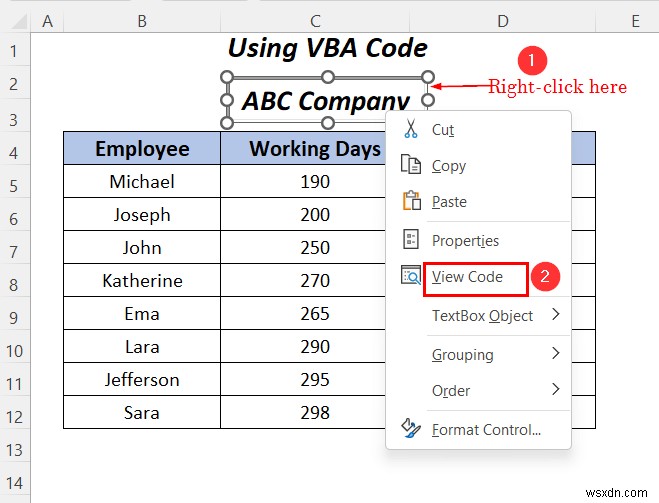Select column E header

point(627,21)
